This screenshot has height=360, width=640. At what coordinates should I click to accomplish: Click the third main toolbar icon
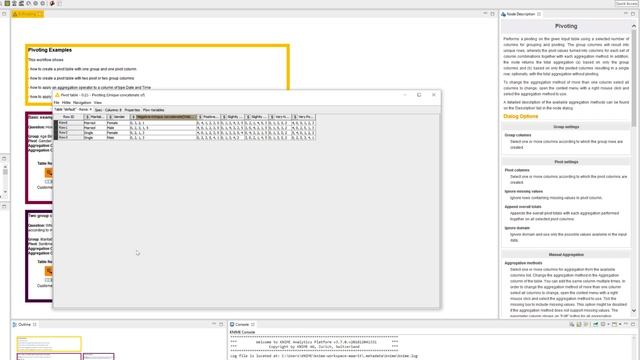click(x=21, y=3)
